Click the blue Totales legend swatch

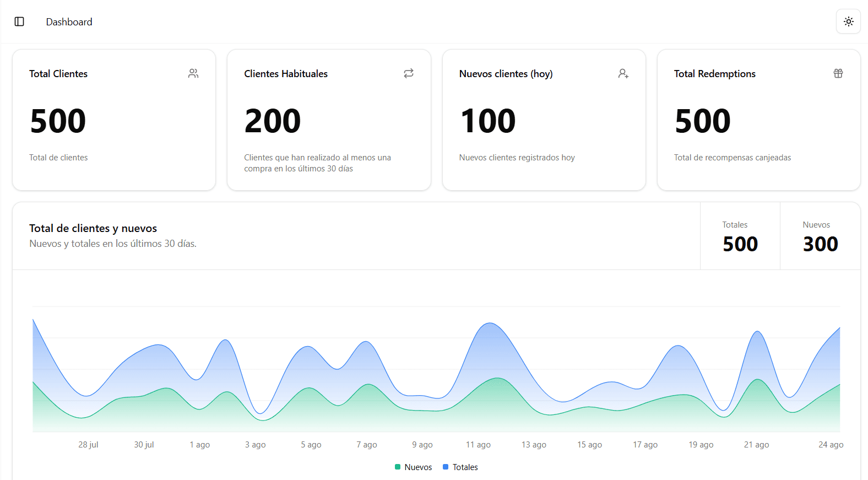(446, 467)
